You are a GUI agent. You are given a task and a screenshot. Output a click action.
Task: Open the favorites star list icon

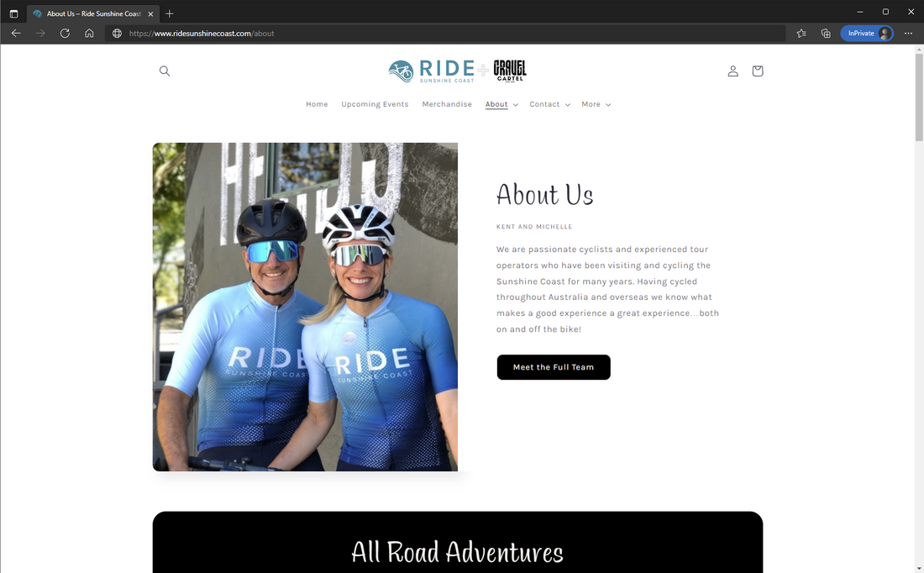tap(801, 34)
